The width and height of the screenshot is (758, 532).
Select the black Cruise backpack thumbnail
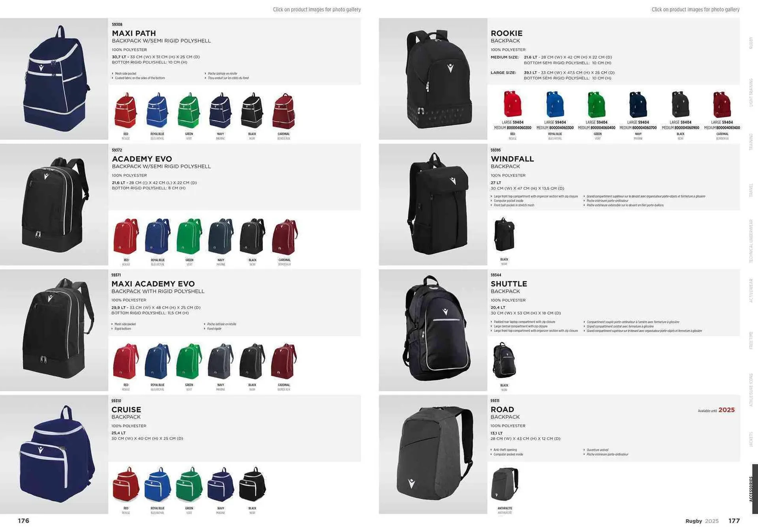coord(253,484)
